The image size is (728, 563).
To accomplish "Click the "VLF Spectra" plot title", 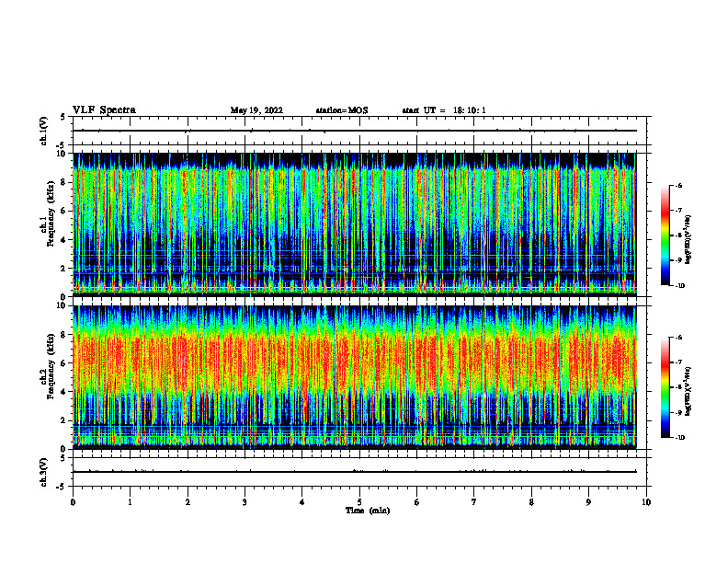I will 104,110.
